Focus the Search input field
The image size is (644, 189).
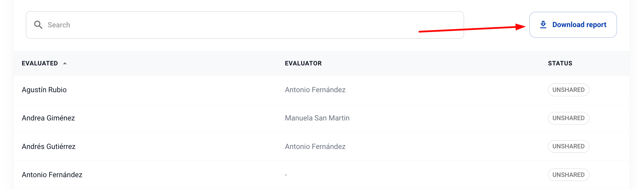(x=245, y=25)
